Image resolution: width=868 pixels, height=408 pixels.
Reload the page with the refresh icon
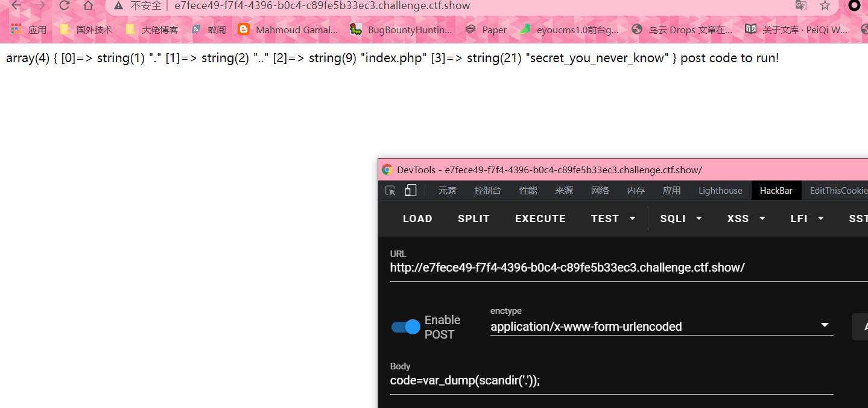coord(65,5)
